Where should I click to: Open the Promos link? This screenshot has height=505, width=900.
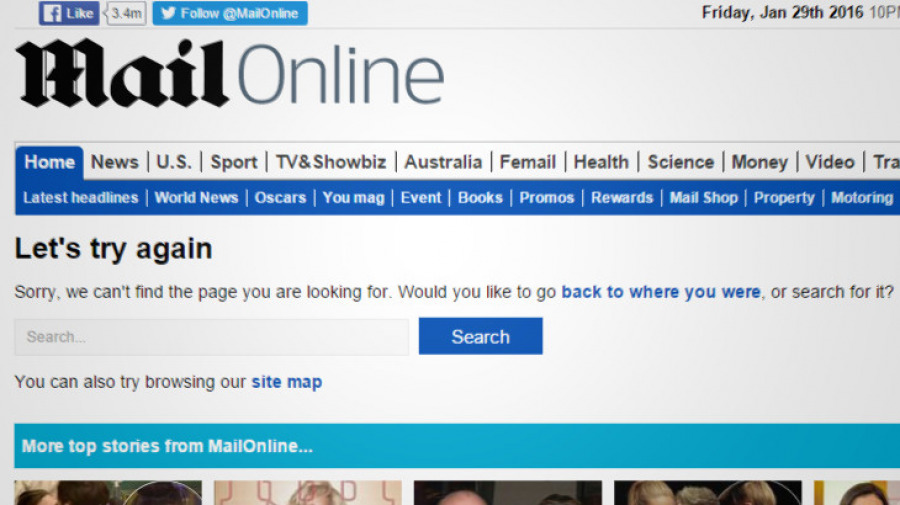click(547, 198)
